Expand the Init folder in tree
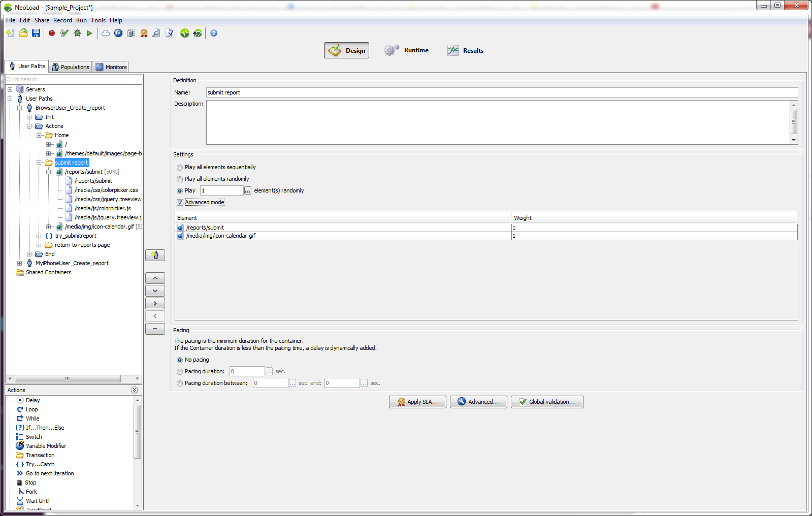The height and width of the screenshot is (516, 812). 29,117
